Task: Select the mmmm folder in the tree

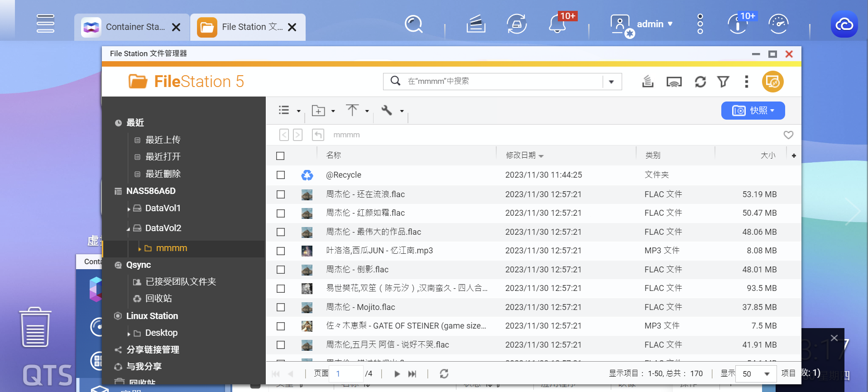Action: click(172, 248)
